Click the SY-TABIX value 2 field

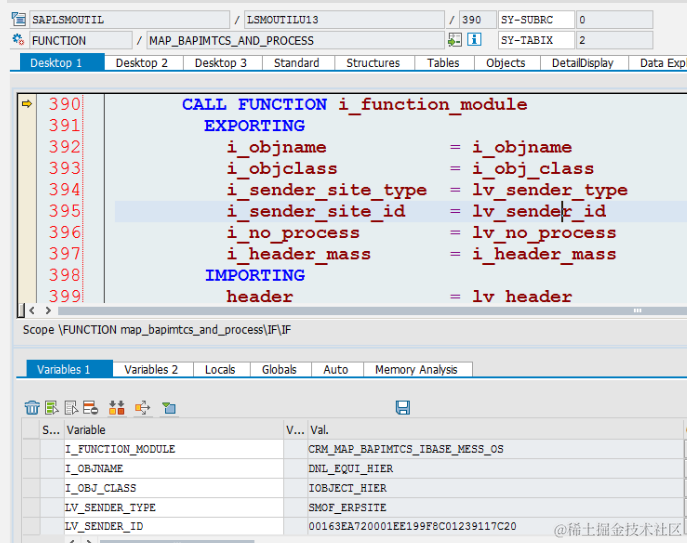[x=615, y=40]
